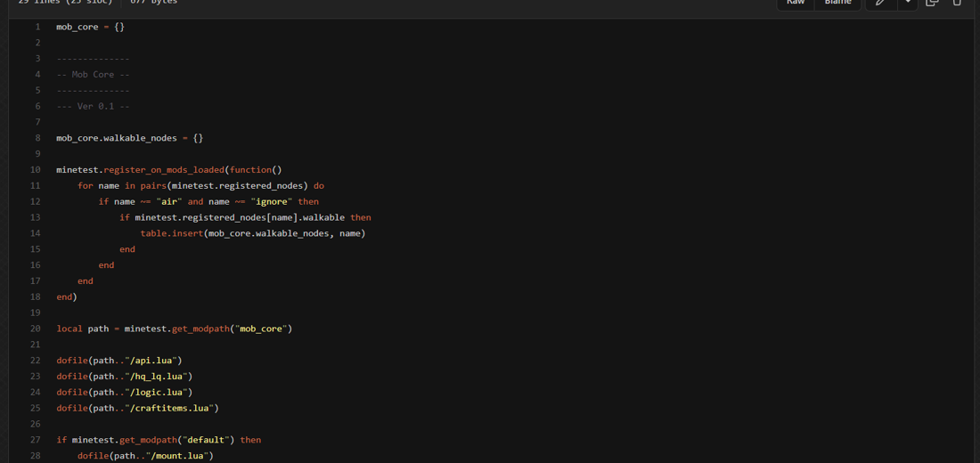Click the "/craftitems.lua" string

point(169,408)
